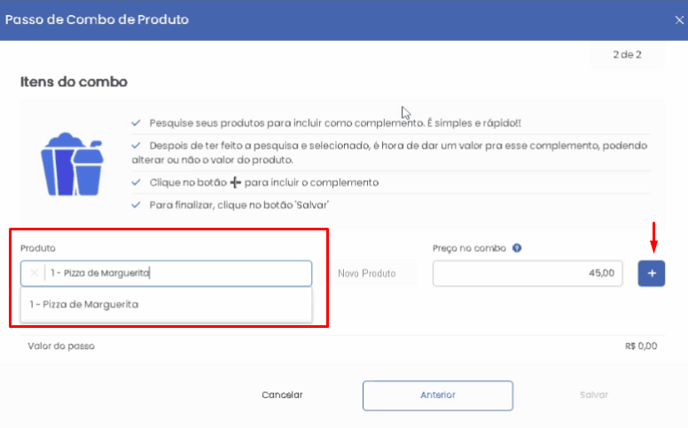
Task: Click the checkmark beside 'Pesquise seus produtos'
Action: click(136, 123)
